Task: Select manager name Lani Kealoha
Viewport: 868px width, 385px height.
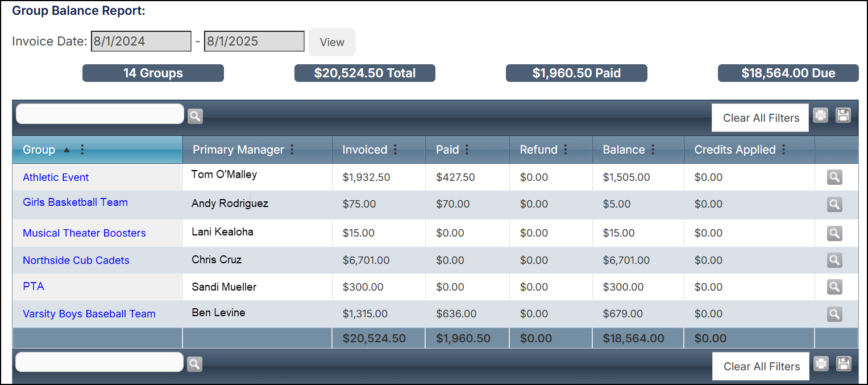Action: click(222, 232)
